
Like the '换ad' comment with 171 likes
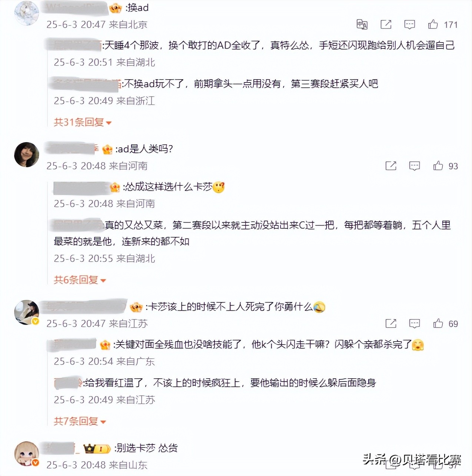[432, 24]
